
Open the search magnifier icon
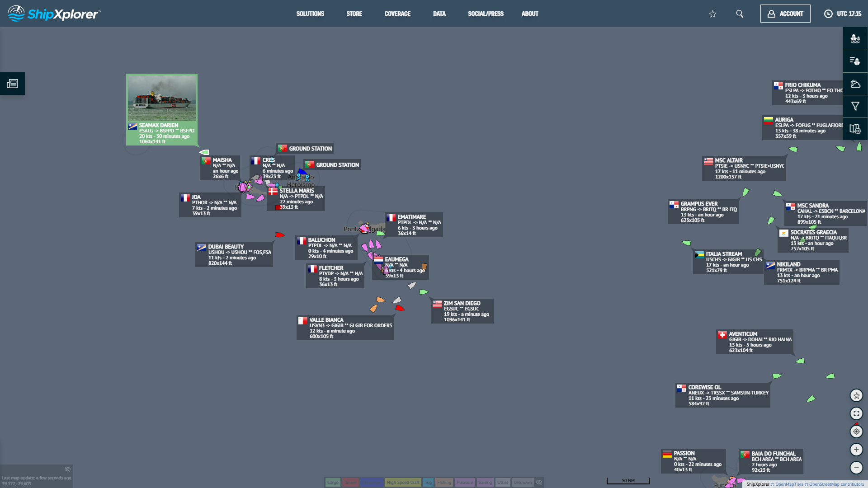740,14
